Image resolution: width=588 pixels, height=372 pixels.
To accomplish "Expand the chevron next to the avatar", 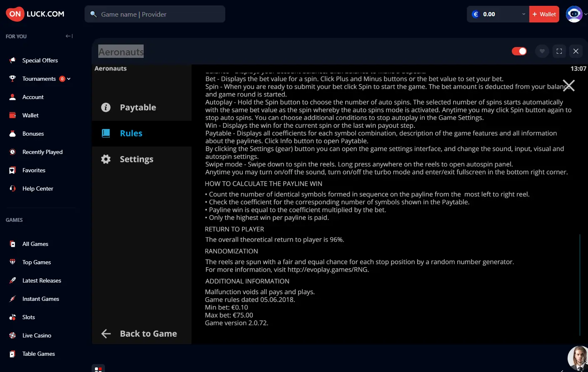I will pos(586,14).
